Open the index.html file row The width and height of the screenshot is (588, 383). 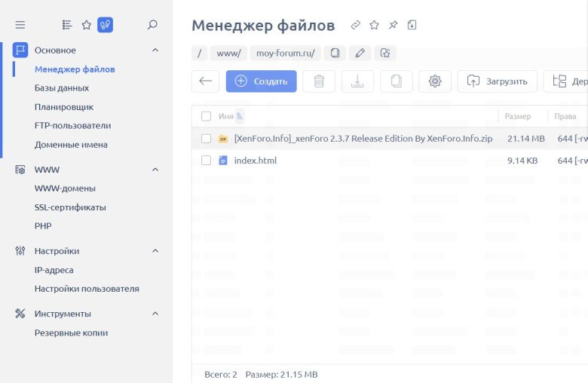pos(256,161)
